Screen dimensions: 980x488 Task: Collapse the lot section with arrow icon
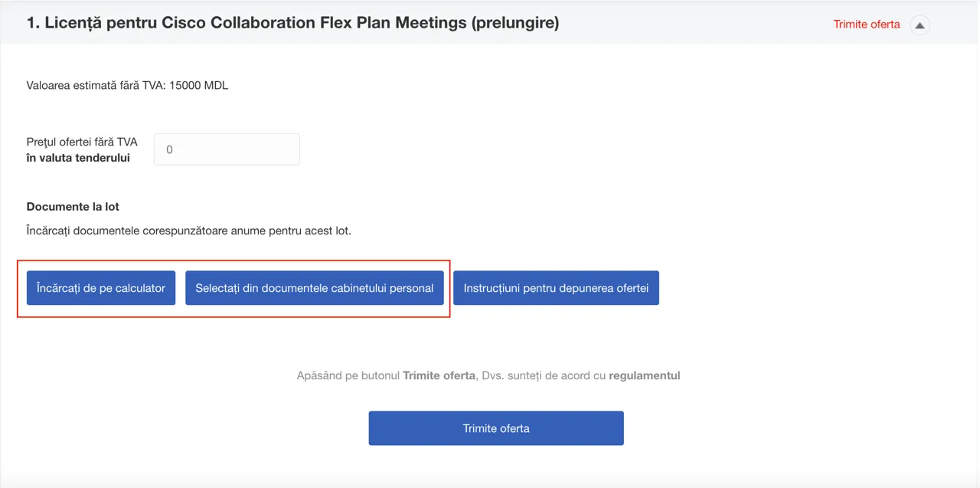click(920, 25)
